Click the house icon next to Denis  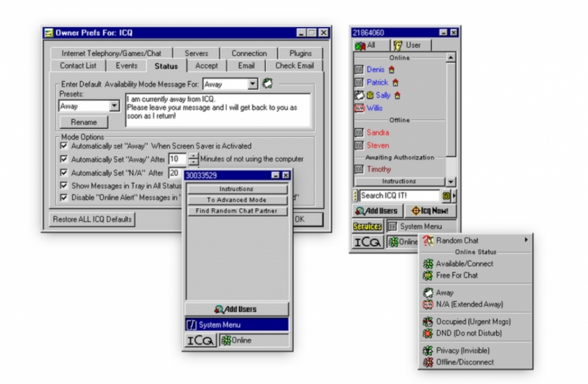(x=391, y=70)
